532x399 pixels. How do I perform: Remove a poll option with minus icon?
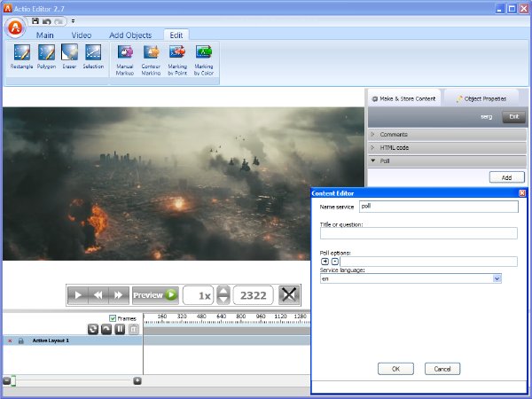pyautogui.click(x=335, y=262)
